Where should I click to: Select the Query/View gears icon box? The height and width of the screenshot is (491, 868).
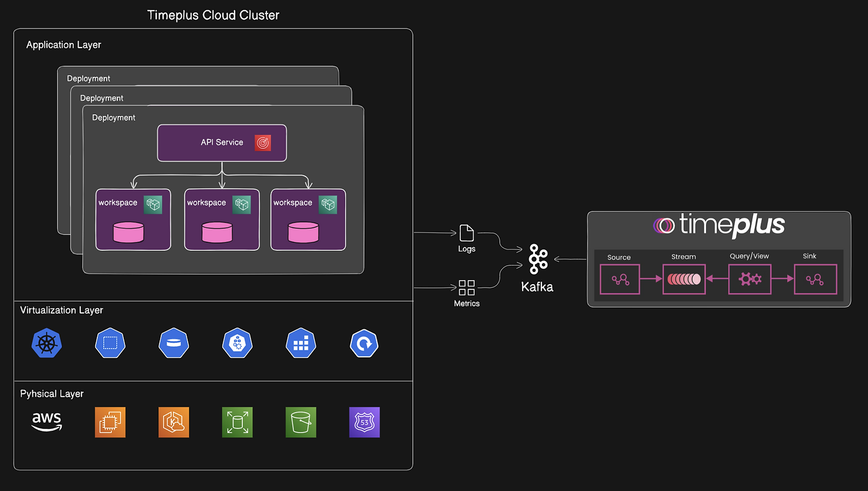point(750,279)
